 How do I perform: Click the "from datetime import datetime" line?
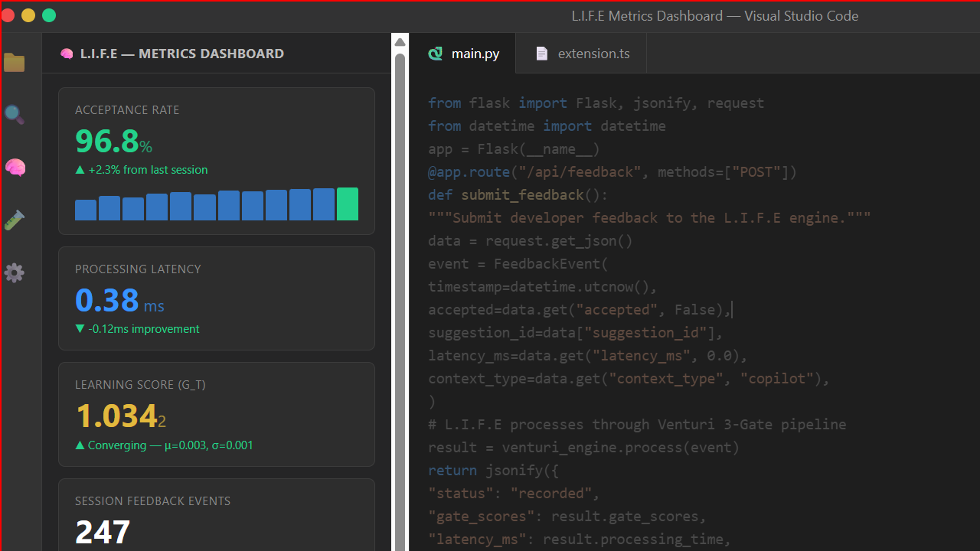(547, 126)
